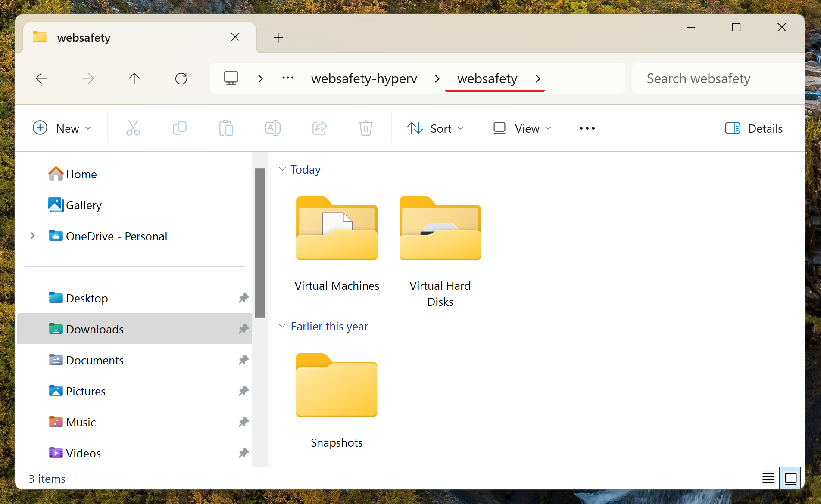Select the Snapshots folder
Viewport: 821px width, 504px height.
point(337,401)
